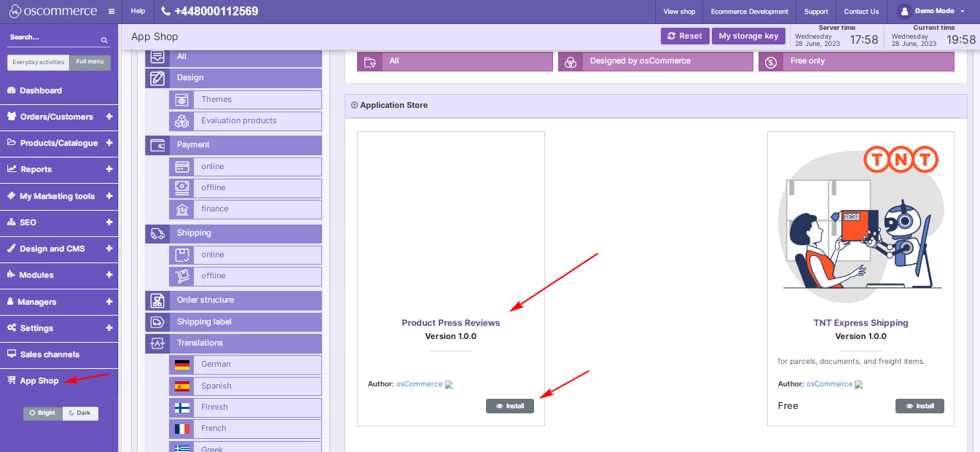The image size is (980, 452).
Task: Open Contact Us in top bar
Action: coord(861,12)
